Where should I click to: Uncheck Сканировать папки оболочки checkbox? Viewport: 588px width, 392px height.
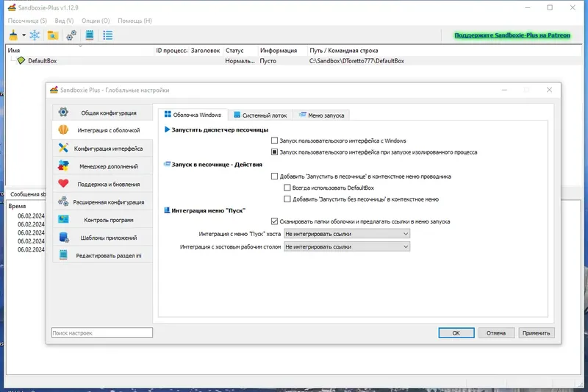tap(274, 221)
